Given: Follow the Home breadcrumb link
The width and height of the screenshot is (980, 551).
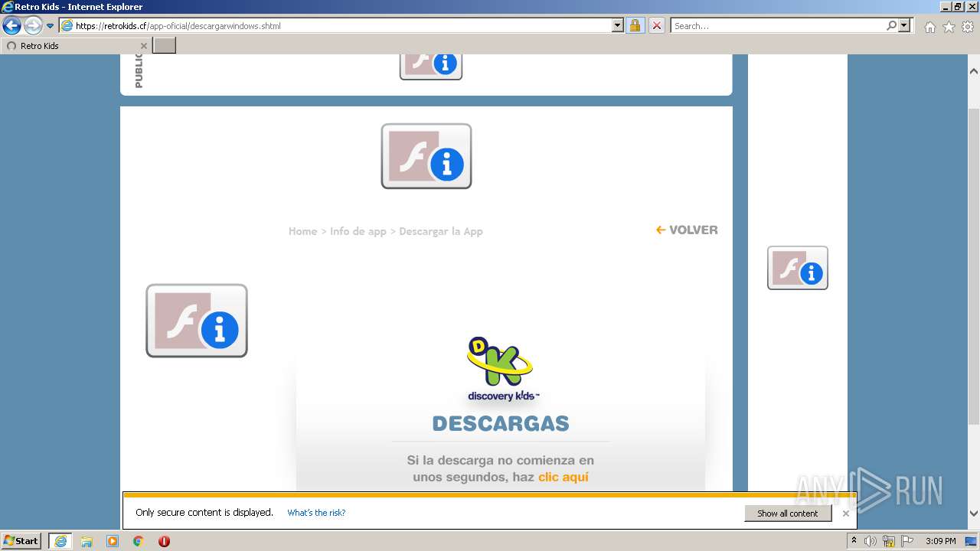Looking at the screenshot, I should click(x=302, y=231).
